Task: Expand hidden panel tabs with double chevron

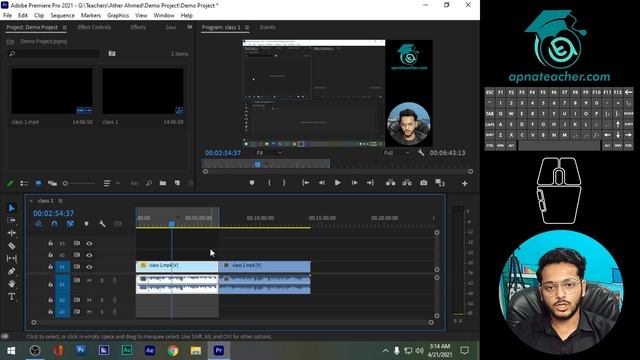Action: coord(189,27)
